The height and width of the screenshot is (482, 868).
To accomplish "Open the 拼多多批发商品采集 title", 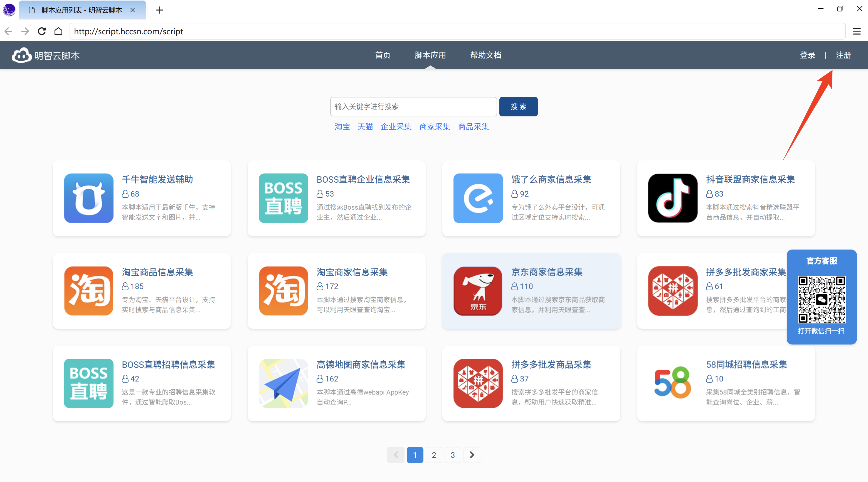I will [x=551, y=364].
